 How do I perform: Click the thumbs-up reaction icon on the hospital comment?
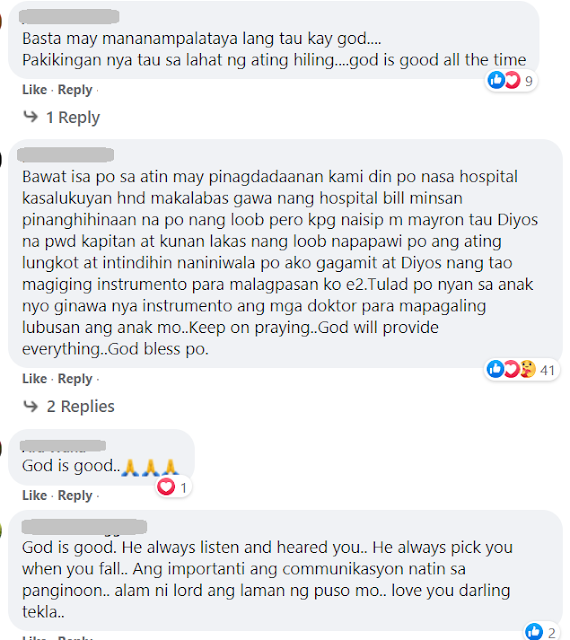[x=496, y=369]
